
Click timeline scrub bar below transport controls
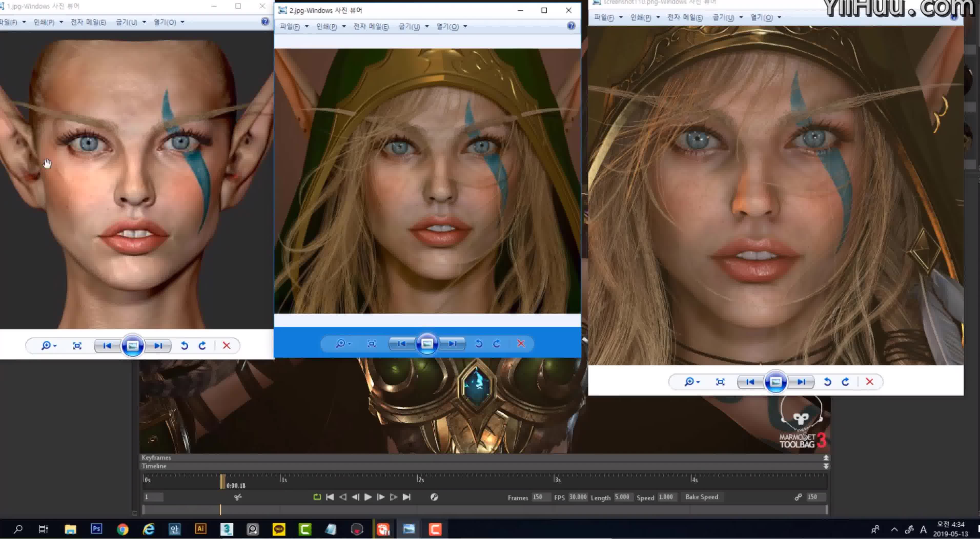[485, 510]
